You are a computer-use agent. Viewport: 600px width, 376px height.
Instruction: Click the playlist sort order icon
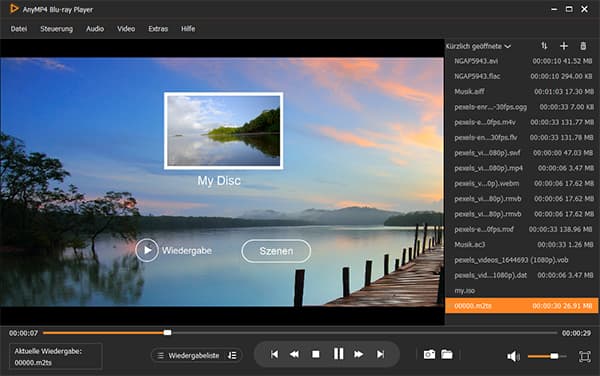[x=544, y=46]
